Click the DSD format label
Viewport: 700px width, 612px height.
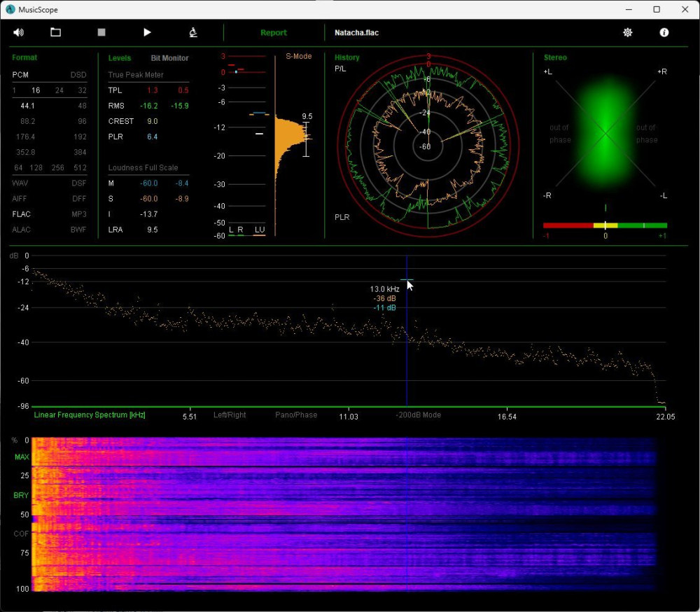coord(78,75)
